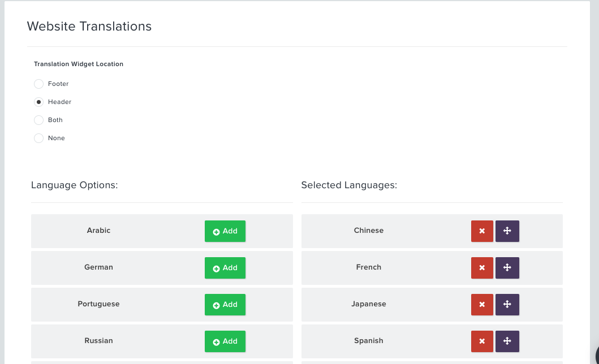Click Add button for Portuguese
Image resolution: width=599 pixels, height=364 pixels.
click(225, 305)
